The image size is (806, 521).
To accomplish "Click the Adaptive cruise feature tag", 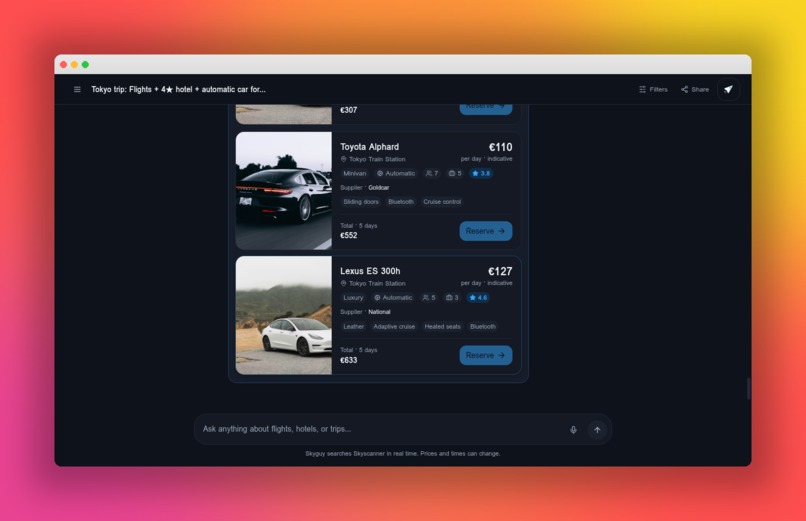I will (x=394, y=327).
